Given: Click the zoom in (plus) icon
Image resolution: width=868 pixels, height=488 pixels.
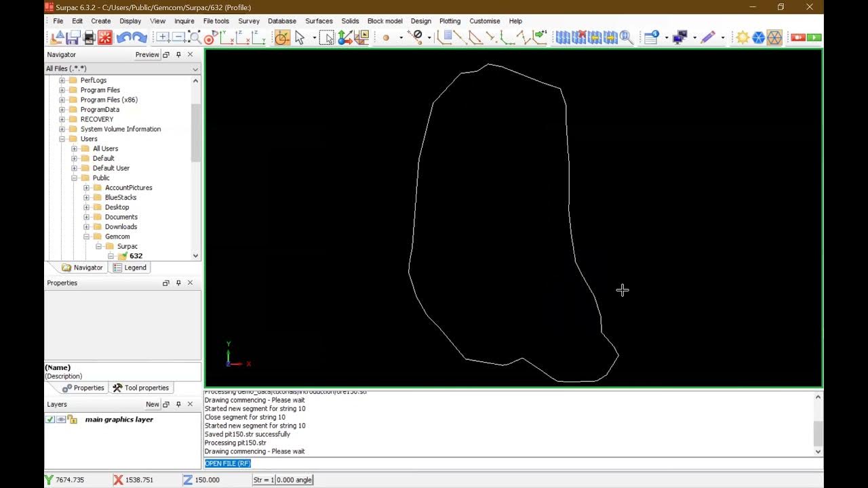Looking at the screenshot, I should point(163,38).
